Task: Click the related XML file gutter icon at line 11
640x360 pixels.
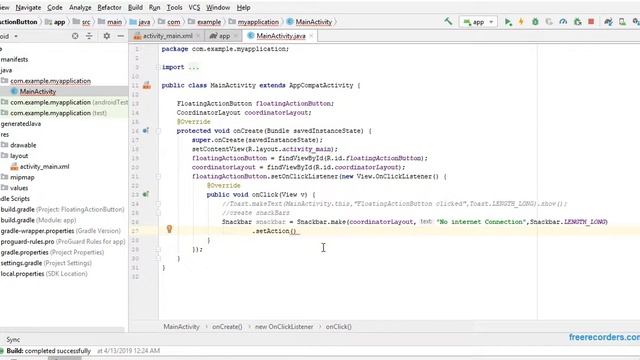Action: pyautogui.click(x=147, y=85)
